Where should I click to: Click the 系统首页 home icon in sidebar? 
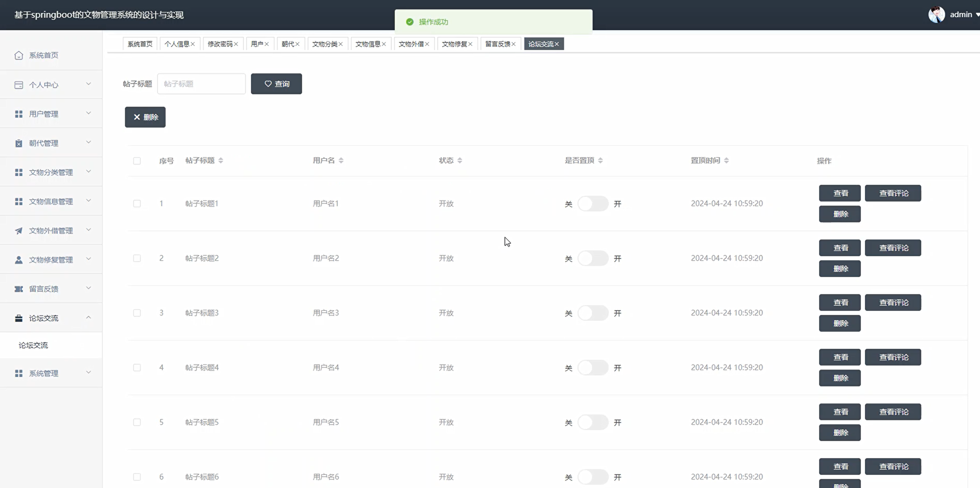pos(18,55)
